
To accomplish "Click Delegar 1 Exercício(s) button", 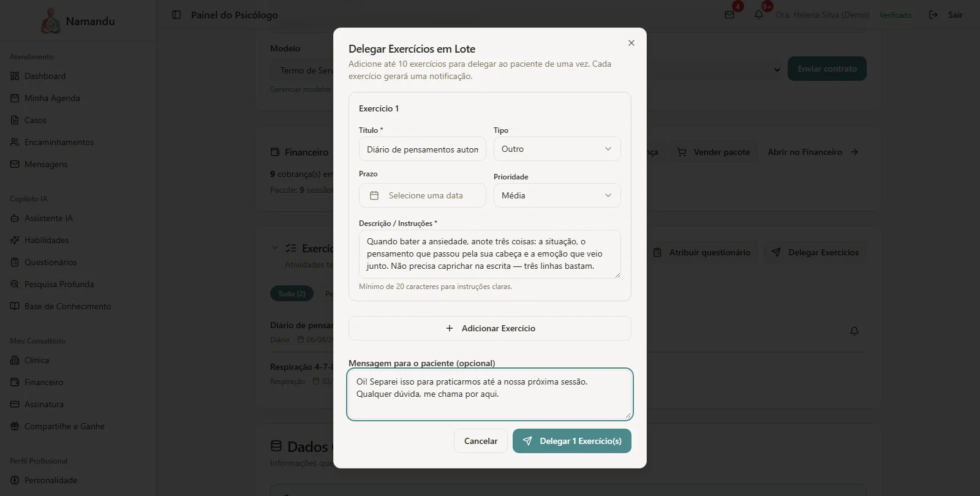I will pos(572,441).
